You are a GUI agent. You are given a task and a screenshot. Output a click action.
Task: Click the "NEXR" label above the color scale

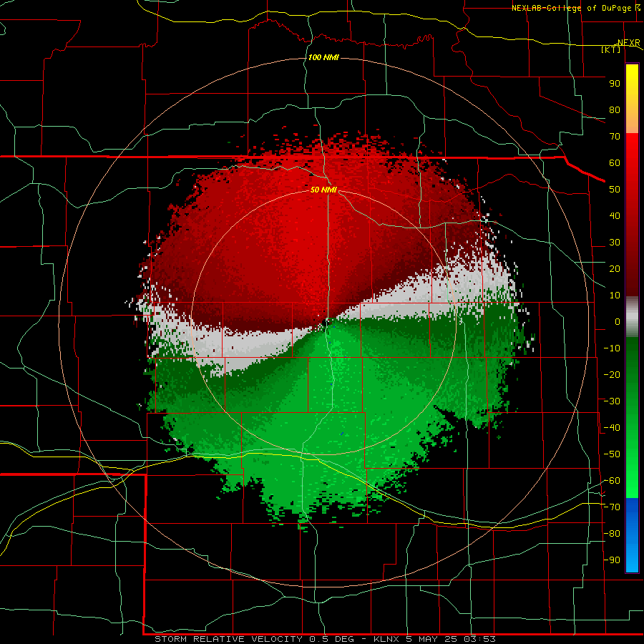point(629,42)
